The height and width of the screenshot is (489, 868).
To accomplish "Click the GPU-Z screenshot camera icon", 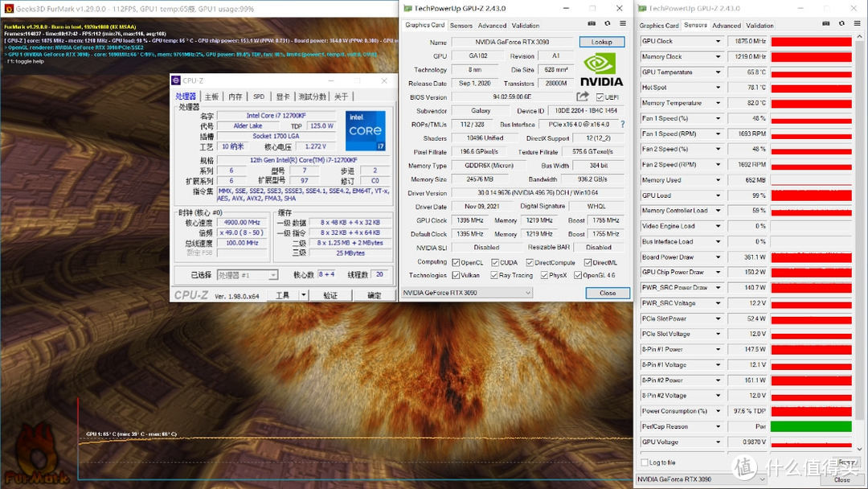I will click(592, 24).
